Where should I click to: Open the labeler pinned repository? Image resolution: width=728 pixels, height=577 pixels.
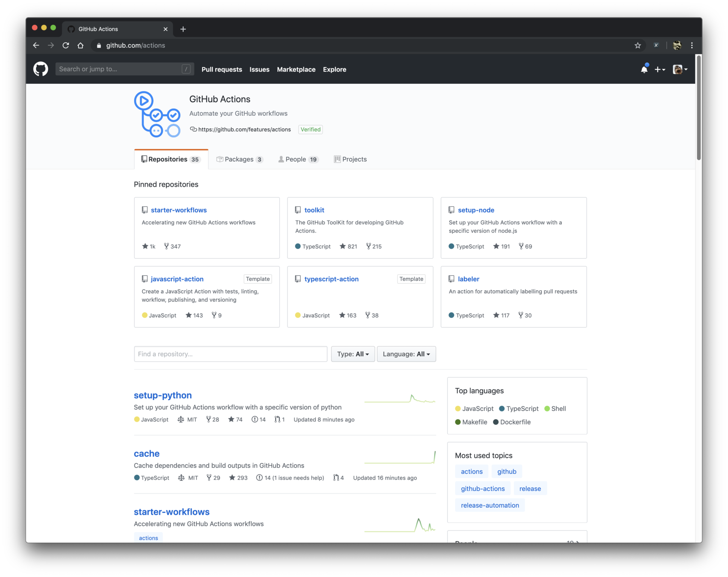(468, 279)
